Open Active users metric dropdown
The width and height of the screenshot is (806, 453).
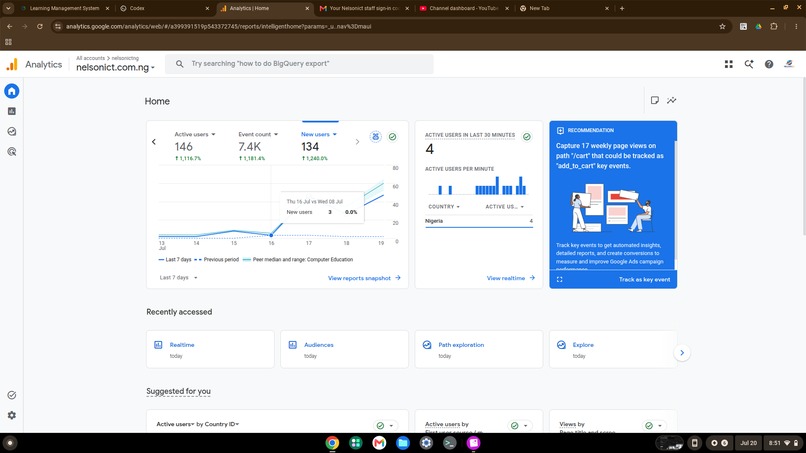(x=195, y=134)
